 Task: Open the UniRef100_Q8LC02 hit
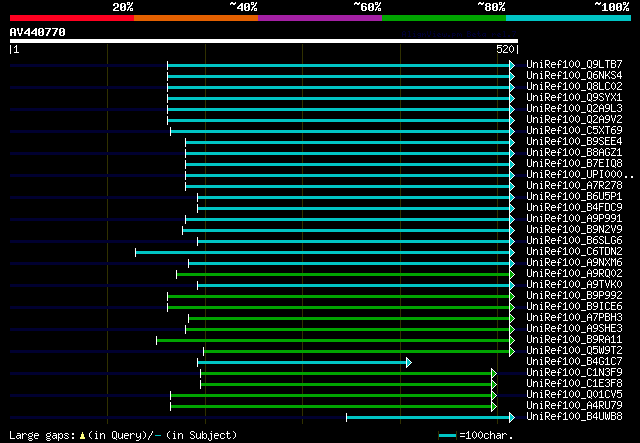click(574, 87)
